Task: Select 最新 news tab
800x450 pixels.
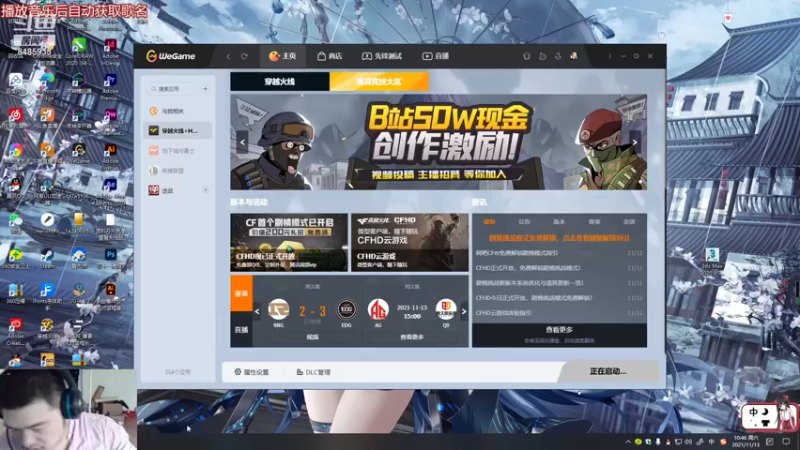Action: pyautogui.click(x=489, y=222)
